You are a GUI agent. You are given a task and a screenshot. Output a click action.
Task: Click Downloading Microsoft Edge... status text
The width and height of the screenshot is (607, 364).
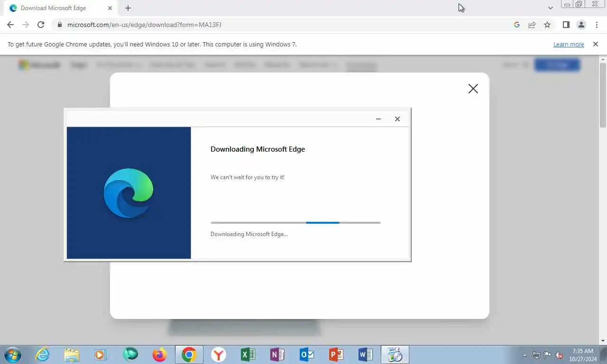point(249,234)
